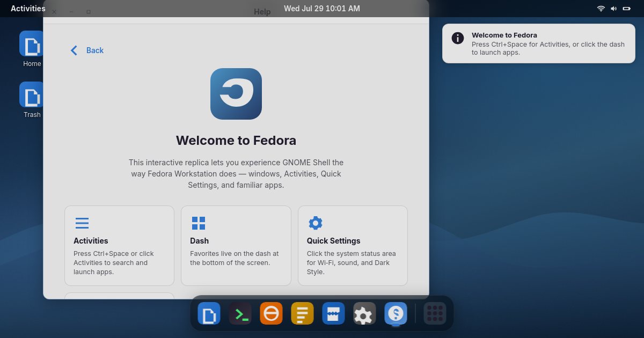Click the Back chevron arrow icon
This screenshot has height=338, width=644.
tap(74, 50)
